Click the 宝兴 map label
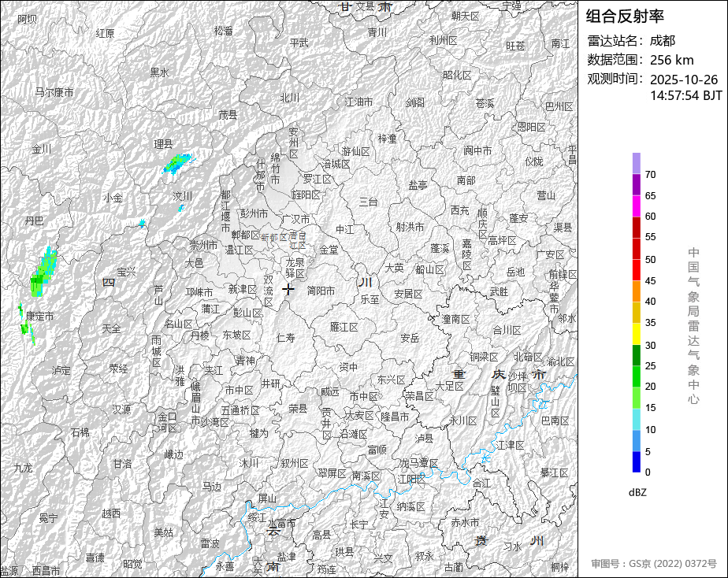This screenshot has height=578, width=728. tap(126, 272)
